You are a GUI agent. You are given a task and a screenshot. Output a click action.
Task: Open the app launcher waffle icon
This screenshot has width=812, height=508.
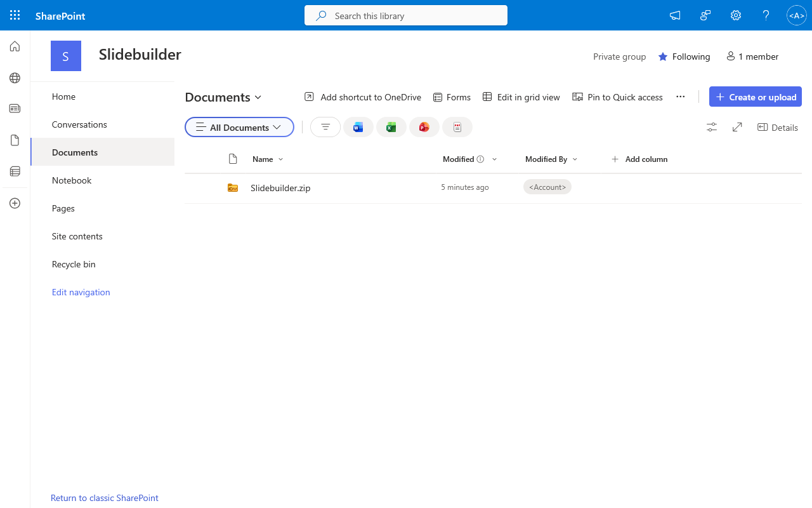tap(15, 15)
